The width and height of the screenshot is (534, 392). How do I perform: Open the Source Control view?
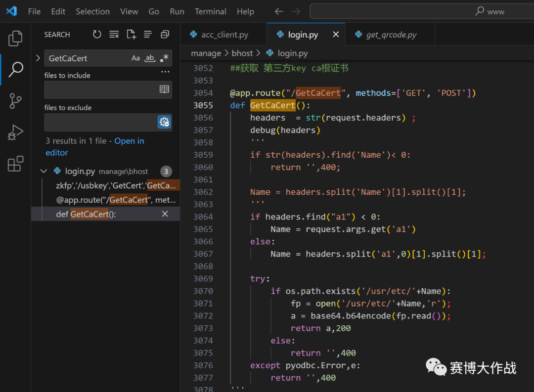click(x=15, y=101)
